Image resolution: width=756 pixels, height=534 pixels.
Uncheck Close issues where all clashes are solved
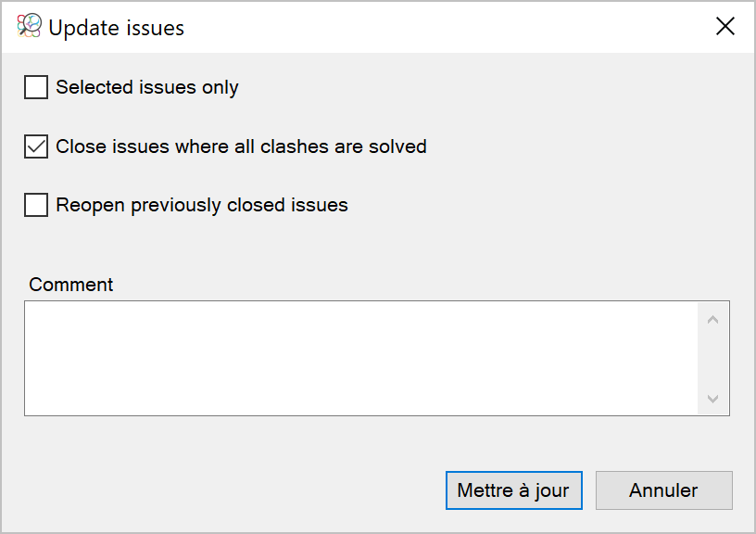tap(36, 146)
